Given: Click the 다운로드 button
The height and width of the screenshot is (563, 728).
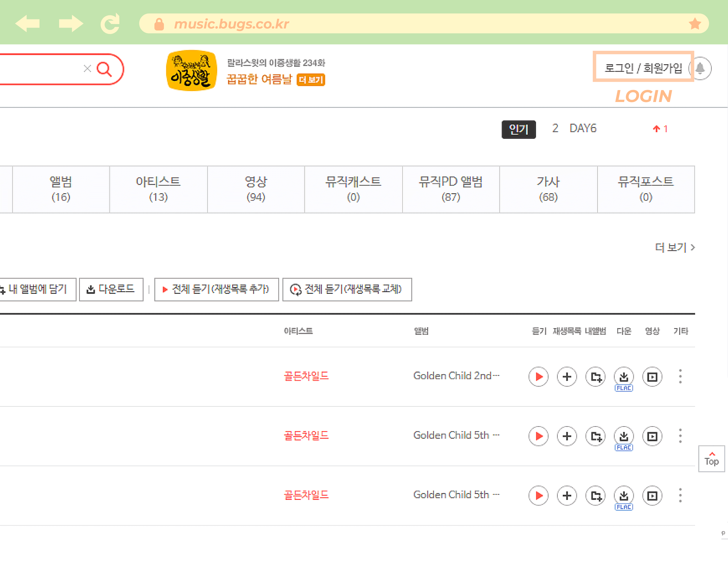Looking at the screenshot, I should tap(111, 289).
